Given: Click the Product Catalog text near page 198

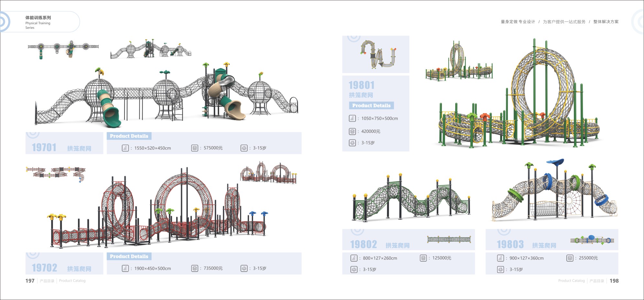Looking at the screenshot, I should tap(571, 281).
